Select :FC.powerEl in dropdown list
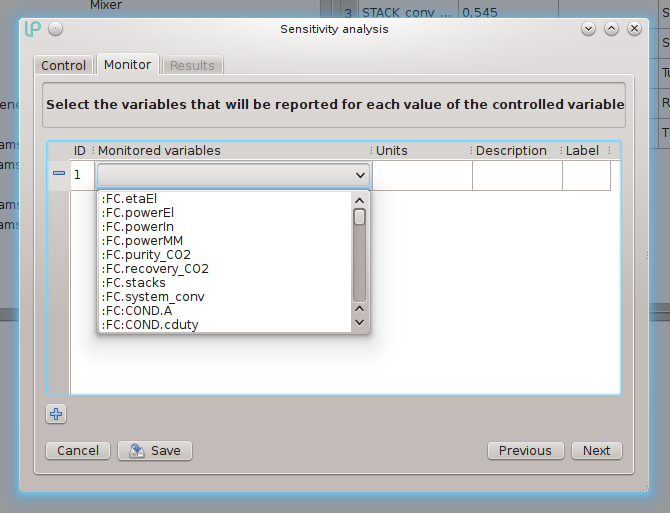The height and width of the screenshot is (513, 670). (138, 213)
